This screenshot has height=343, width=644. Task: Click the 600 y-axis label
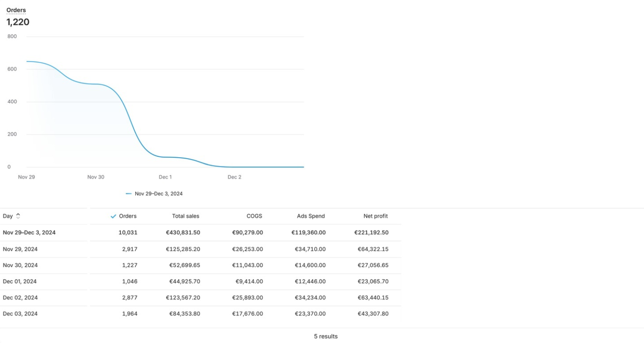pyautogui.click(x=12, y=69)
